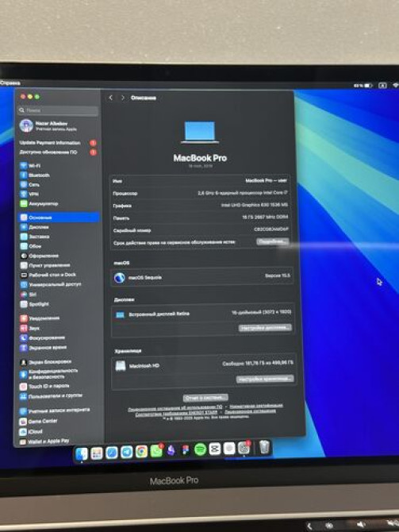Select Основные (General) sidebar item
This screenshot has height=532, width=399.
(59, 217)
